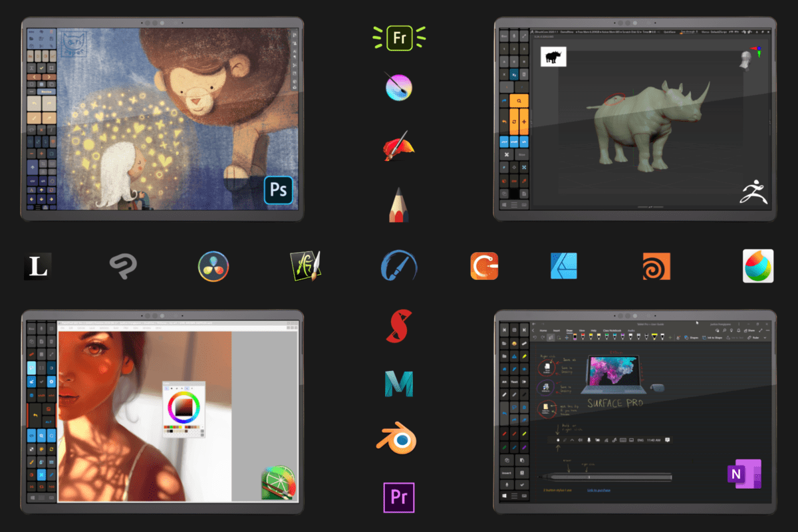Viewport: 798px width, 532px height.
Task: Click the Photoshop logo on the lion artwork
Action: click(x=278, y=190)
